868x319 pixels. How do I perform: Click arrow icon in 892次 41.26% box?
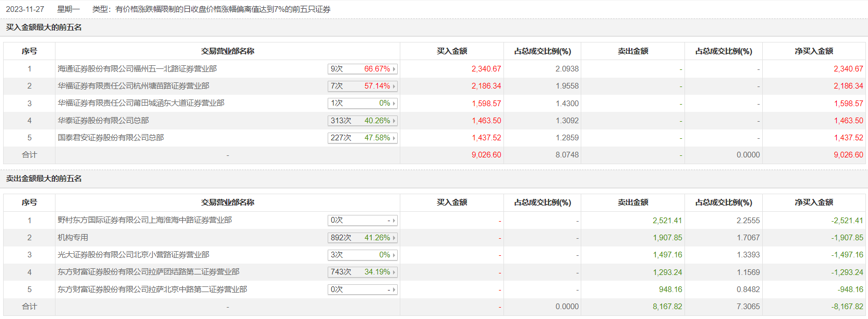pos(394,238)
